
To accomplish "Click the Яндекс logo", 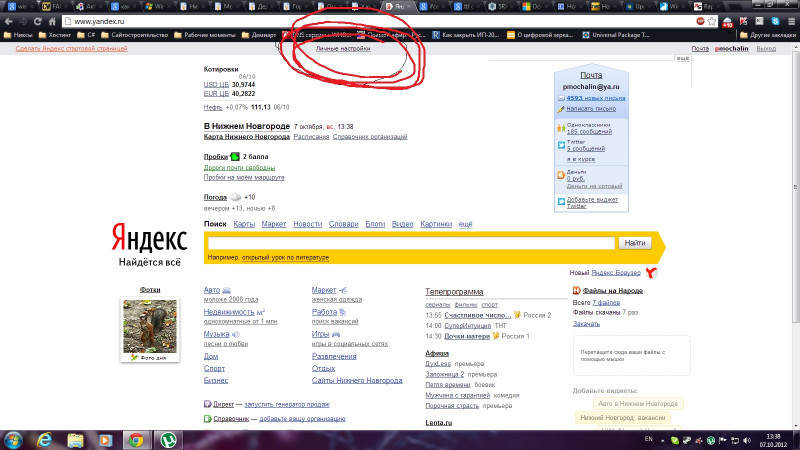I will tap(149, 238).
